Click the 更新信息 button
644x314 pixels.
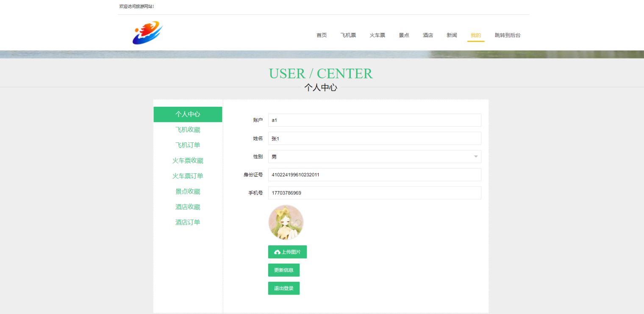[x=284, y=270]
